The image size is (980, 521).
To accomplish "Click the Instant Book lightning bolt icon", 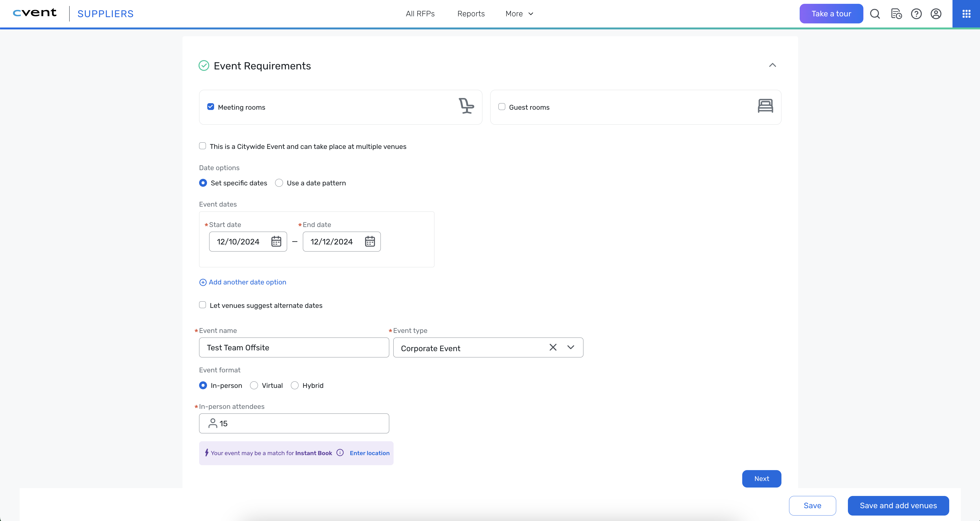I will click(x=206, y=453).
